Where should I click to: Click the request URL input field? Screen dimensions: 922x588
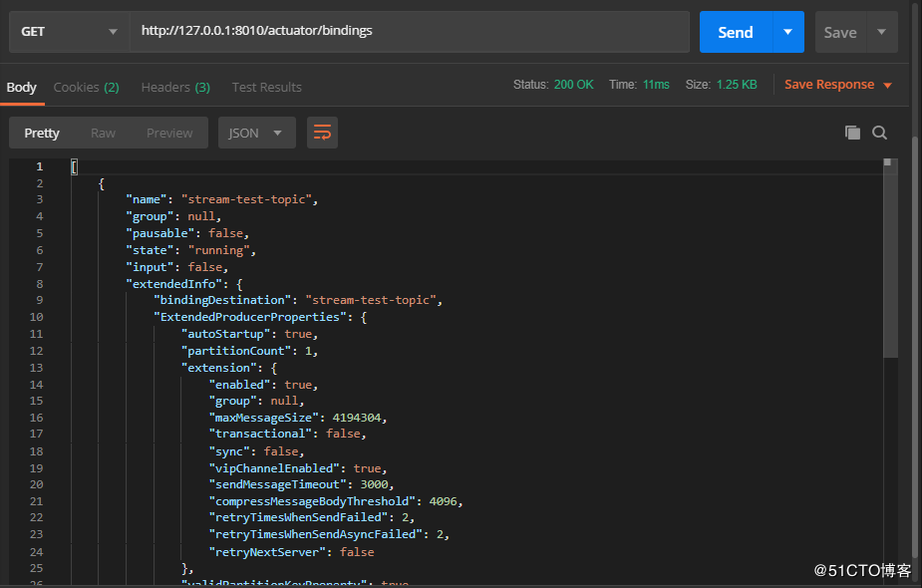pos(410,32)
